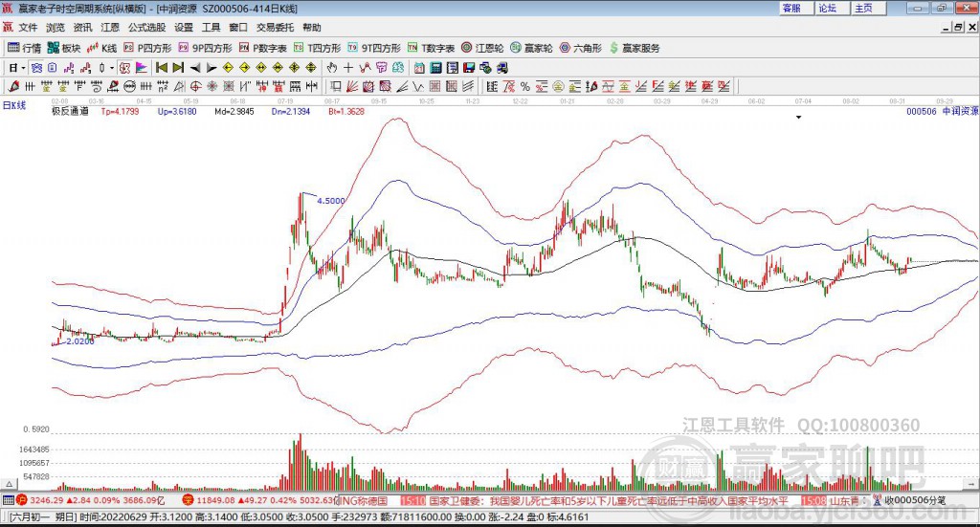Open the 赢家轮 wheel tool
Viewport: 980px width, 527px height.
tap(532, 48)
